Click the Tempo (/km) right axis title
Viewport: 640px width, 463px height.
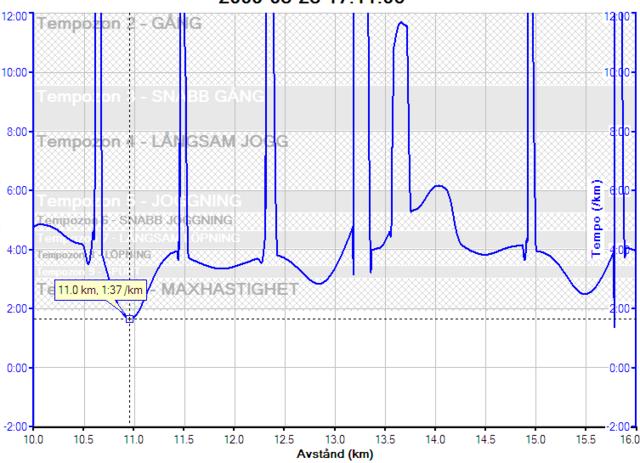pos(596,218)
